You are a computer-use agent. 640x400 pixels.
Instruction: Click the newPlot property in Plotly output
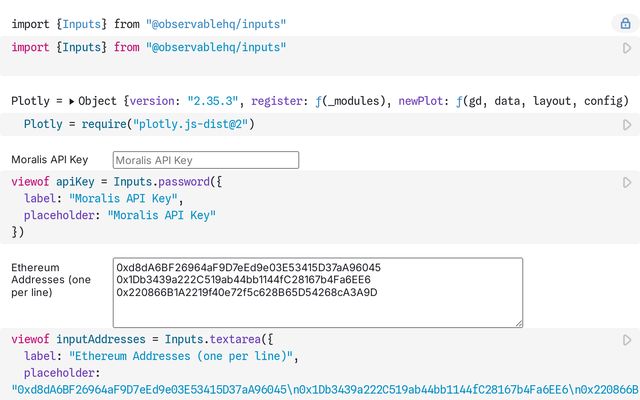[422, 101]
